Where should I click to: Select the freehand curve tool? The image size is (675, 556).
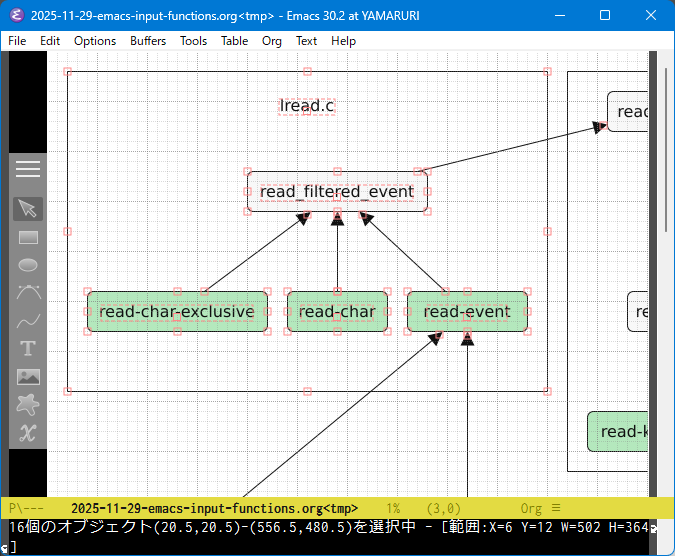28,321
